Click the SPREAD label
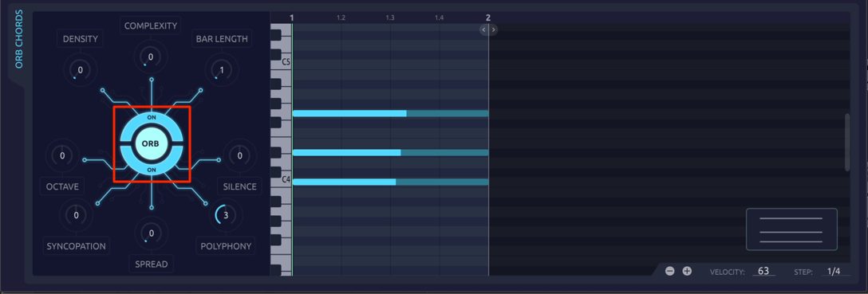The height and width of the screenshot is (294, 868). pos(151,265)
